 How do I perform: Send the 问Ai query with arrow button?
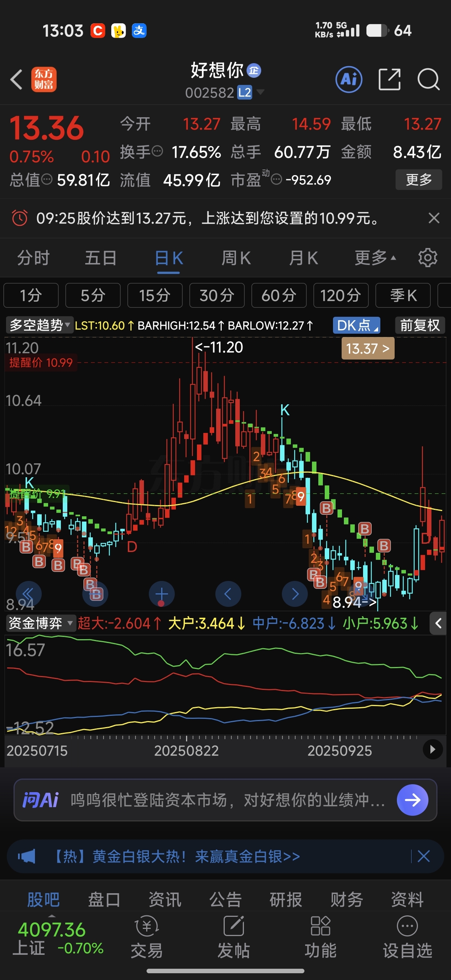[412, 800]
